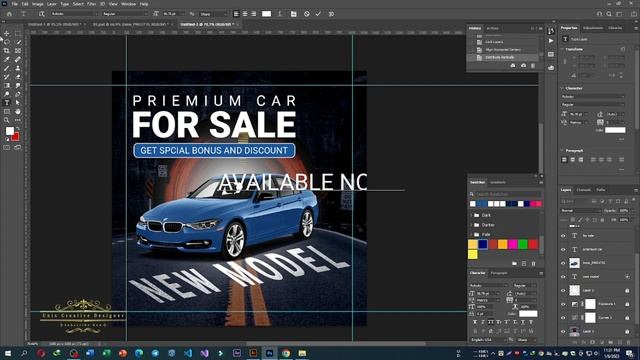640x360 pixels.
Task: Expand the Pale swatch group
Action: [x=472, y=235]
